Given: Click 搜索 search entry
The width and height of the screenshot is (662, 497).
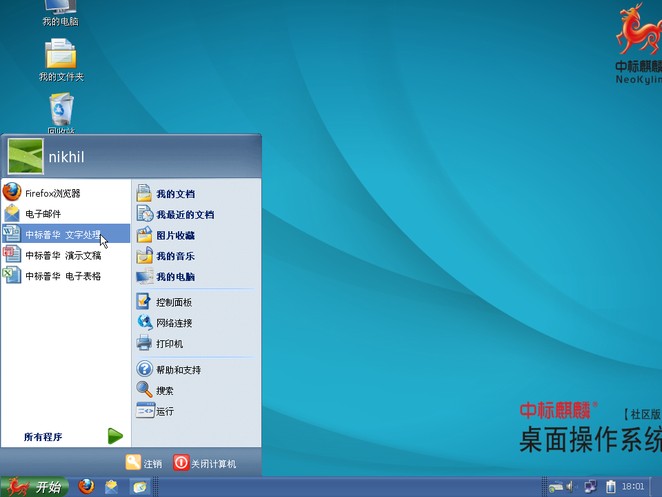Looking at the screenshot, I should 164,390.
